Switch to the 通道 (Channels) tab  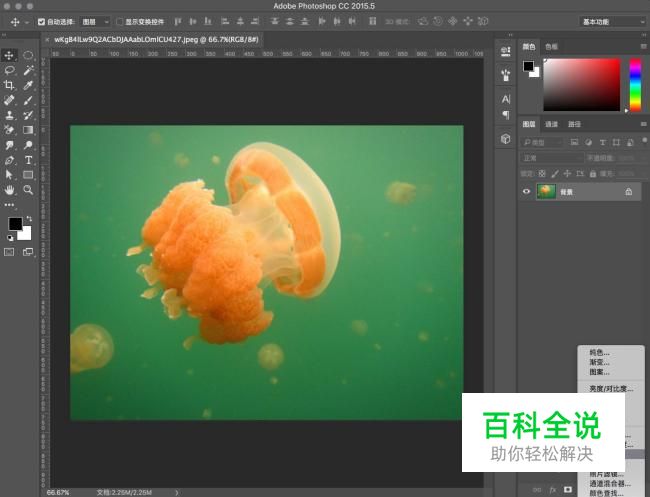pyautogui.click(x=552, y=124)
